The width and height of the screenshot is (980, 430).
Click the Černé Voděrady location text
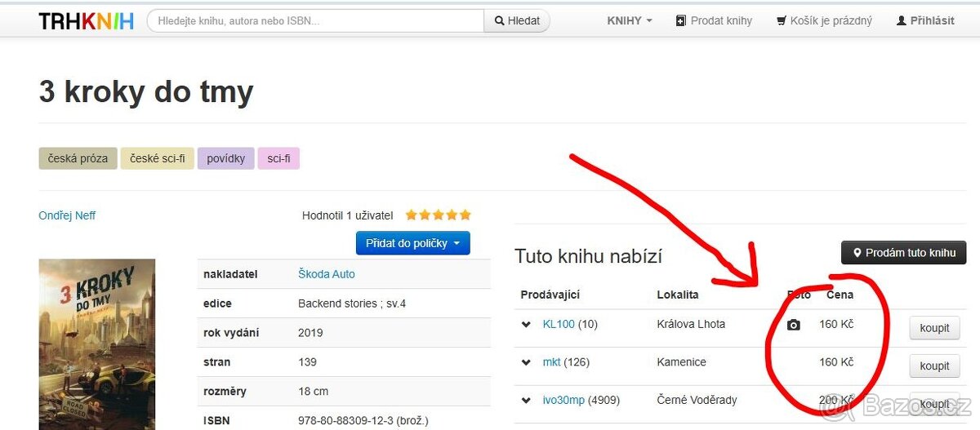pyautogui.click(x=697, y=399)
